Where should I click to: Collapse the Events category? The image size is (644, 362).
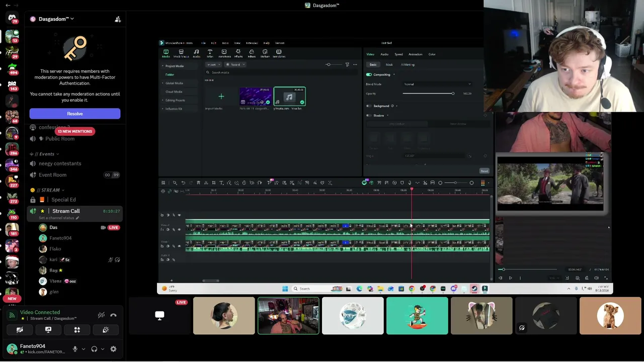45,154
